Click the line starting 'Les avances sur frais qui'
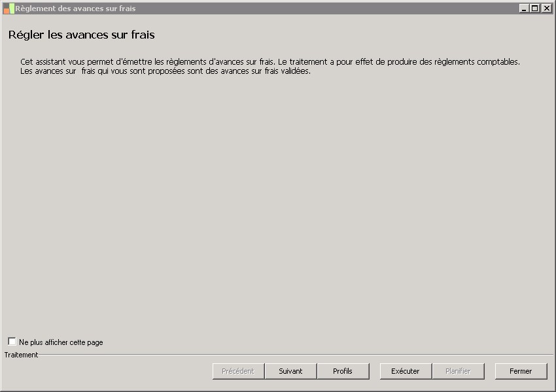This screenshot has width=556, height=392. click(165, 71)
